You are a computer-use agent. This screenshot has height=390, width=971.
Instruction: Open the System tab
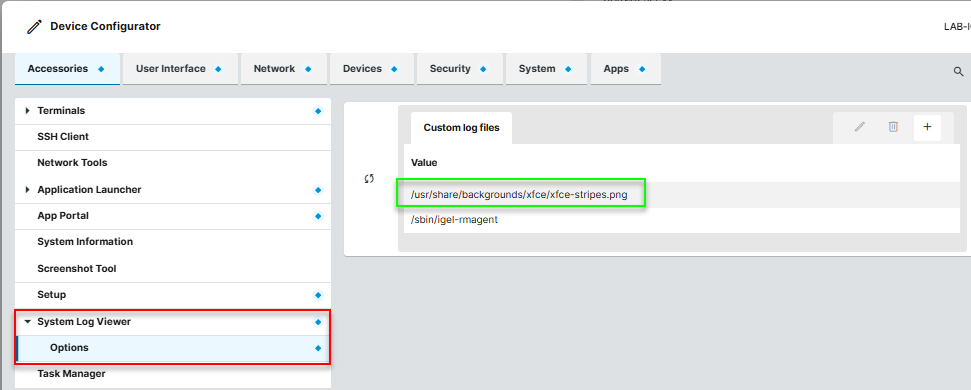tap(546, 69)
